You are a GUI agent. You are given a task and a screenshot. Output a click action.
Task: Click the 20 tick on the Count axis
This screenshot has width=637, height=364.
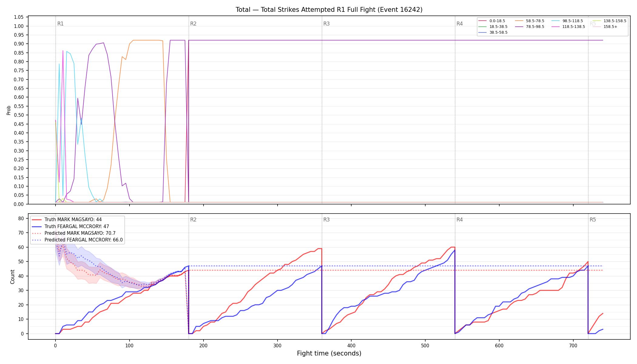[x=21, y=305]
